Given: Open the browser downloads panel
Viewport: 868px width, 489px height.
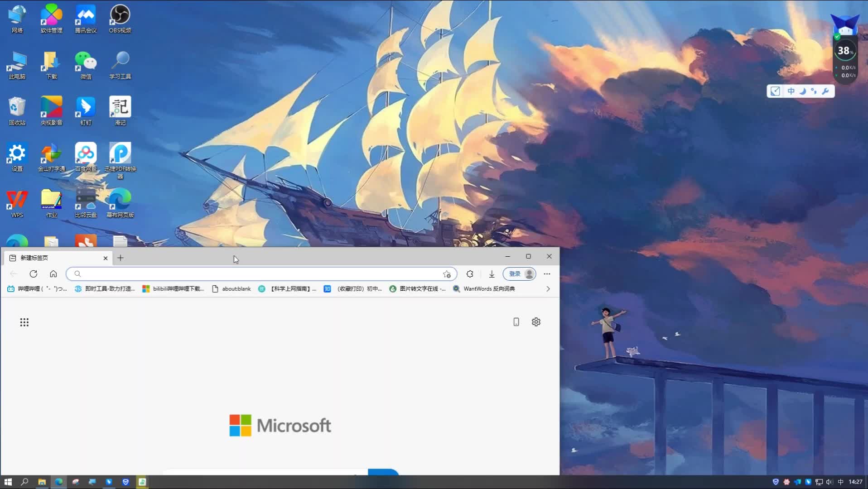Looking at the screenshot, I should (x=492, y=274).
